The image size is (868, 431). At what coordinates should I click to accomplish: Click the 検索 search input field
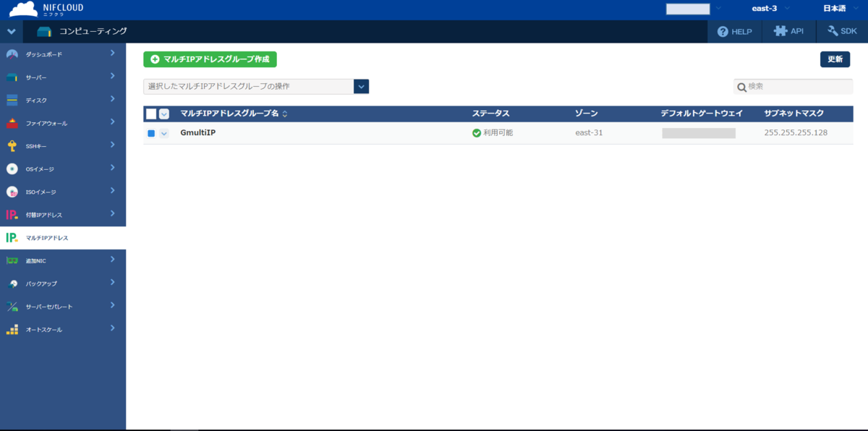(x=793, y=87)
